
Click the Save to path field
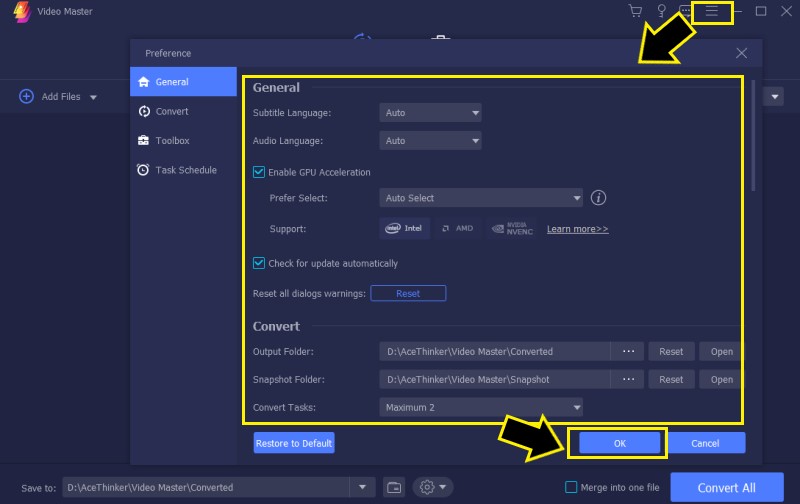(206, 487)
